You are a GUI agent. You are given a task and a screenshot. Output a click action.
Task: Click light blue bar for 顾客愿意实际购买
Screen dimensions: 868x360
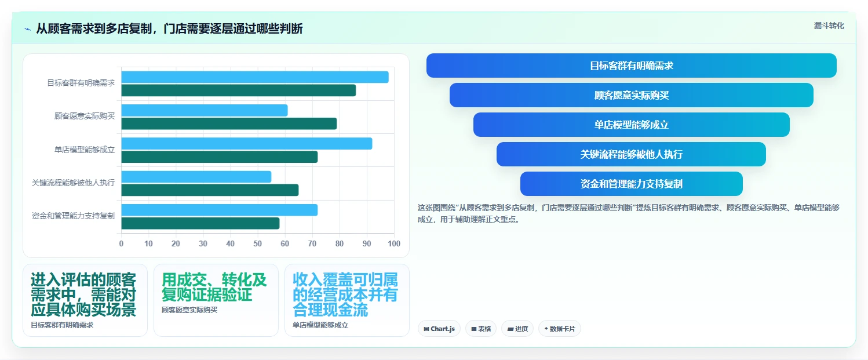point(205,110)
